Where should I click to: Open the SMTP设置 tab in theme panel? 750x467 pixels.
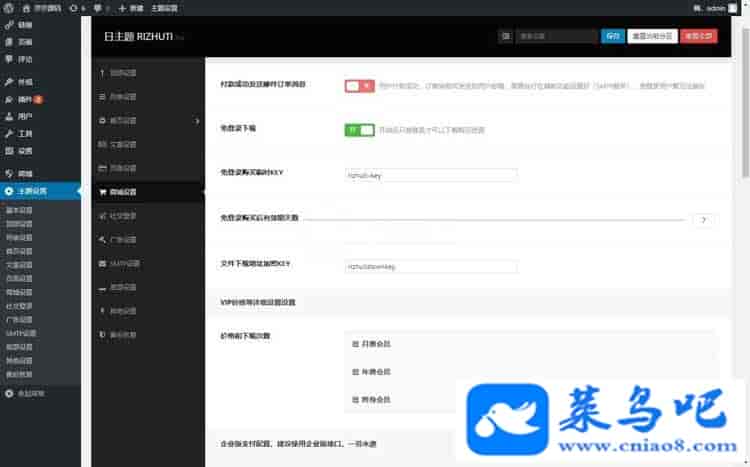tap(126, 264)
